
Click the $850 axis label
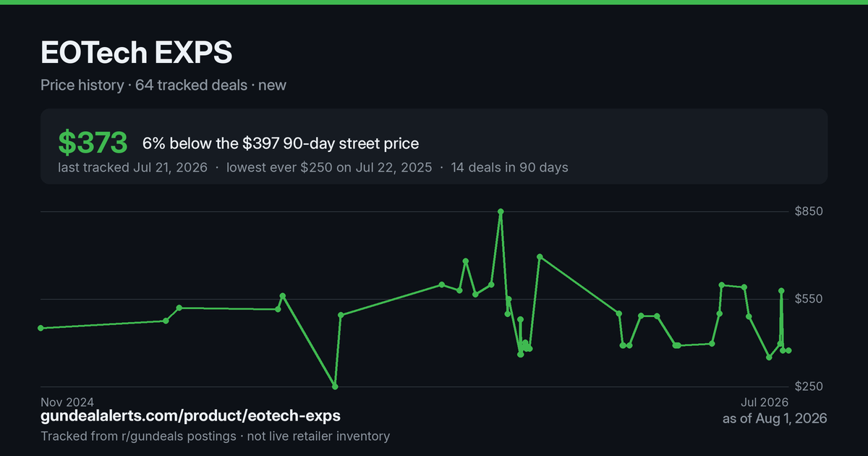[x=809, y=211]
